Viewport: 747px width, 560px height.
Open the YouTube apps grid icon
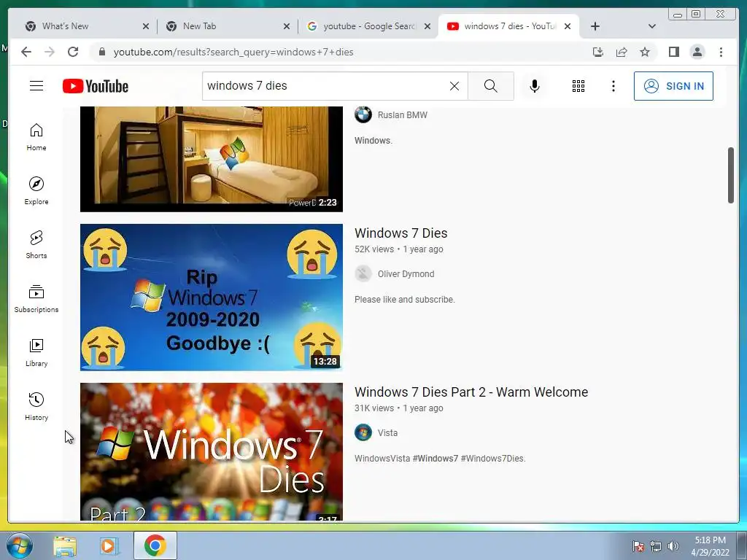[x=578, y=86]
